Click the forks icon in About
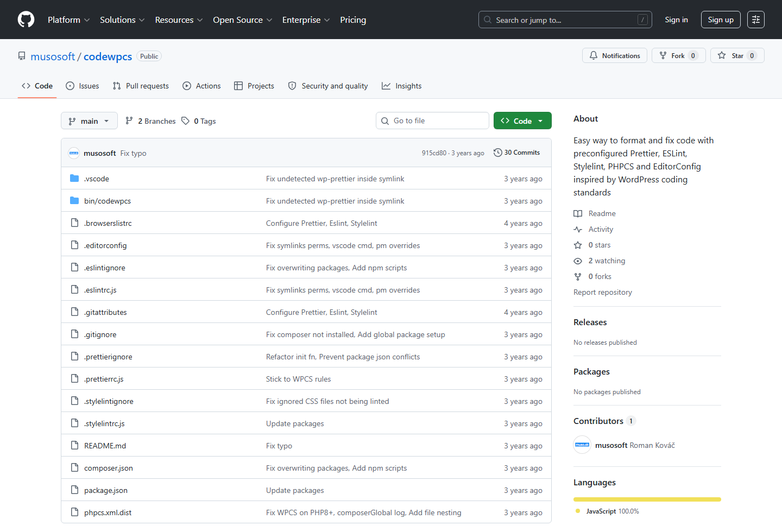The width and height of the screenshot is (782, 532). pyautogui.click(x=578, y=276)
